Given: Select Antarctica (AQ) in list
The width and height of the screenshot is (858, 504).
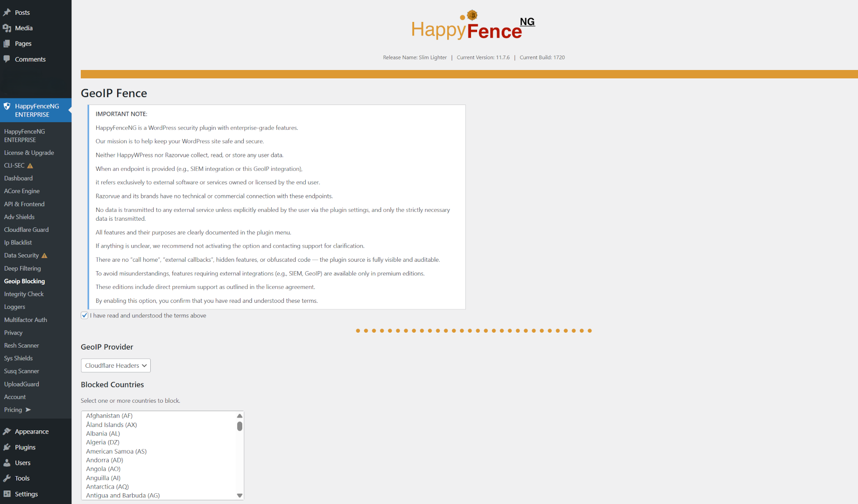Looking at the screenshot, I should pyautogui.click(x=158, y=487).
